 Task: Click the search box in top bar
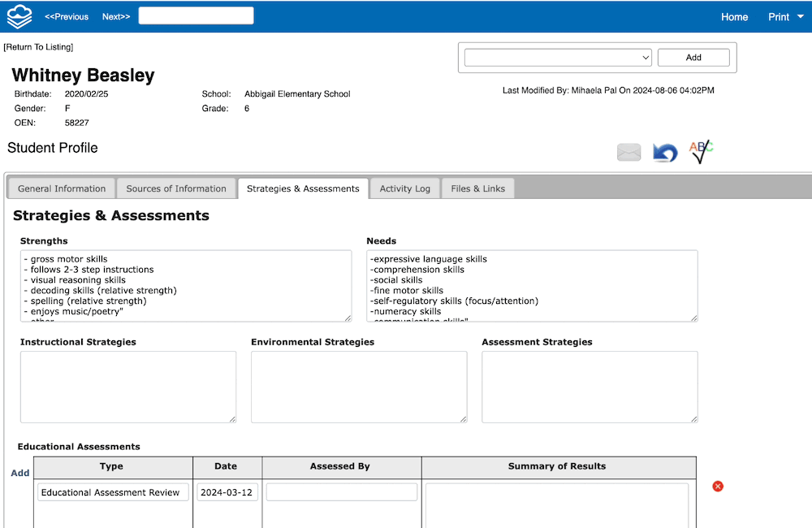point(196,15)
